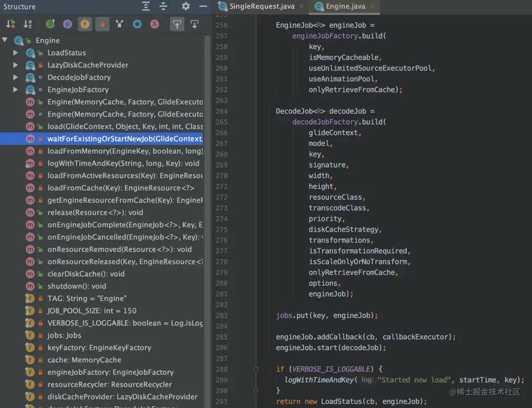Close the Engine.java tab

(372, 6)
